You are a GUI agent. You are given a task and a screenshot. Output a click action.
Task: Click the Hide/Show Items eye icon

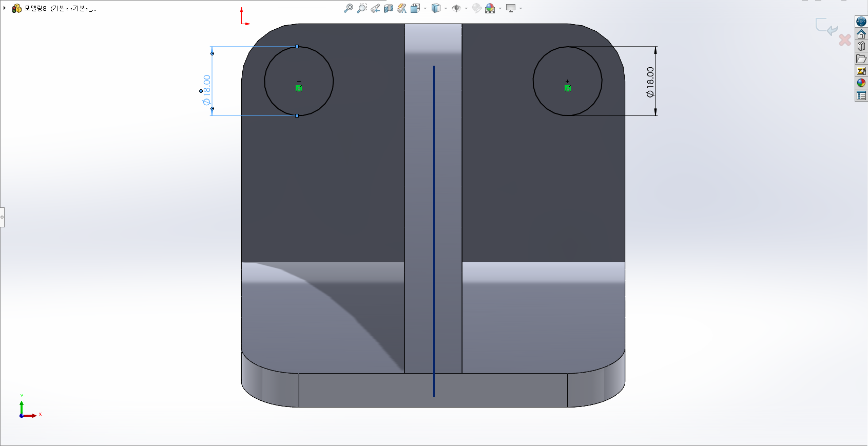point(456,8)
